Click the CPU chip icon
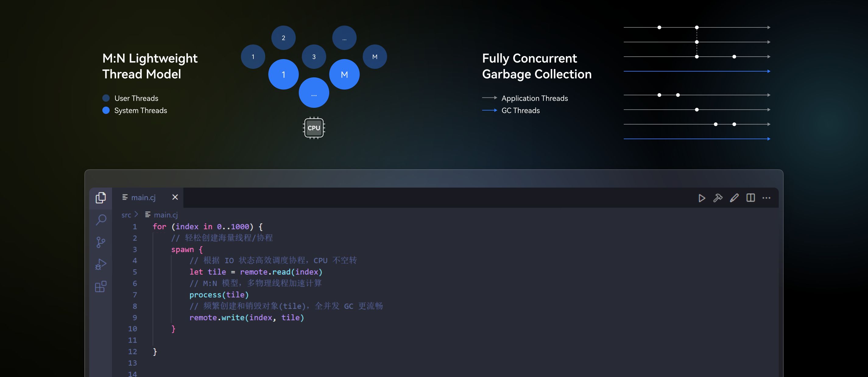 click(314, 128)
